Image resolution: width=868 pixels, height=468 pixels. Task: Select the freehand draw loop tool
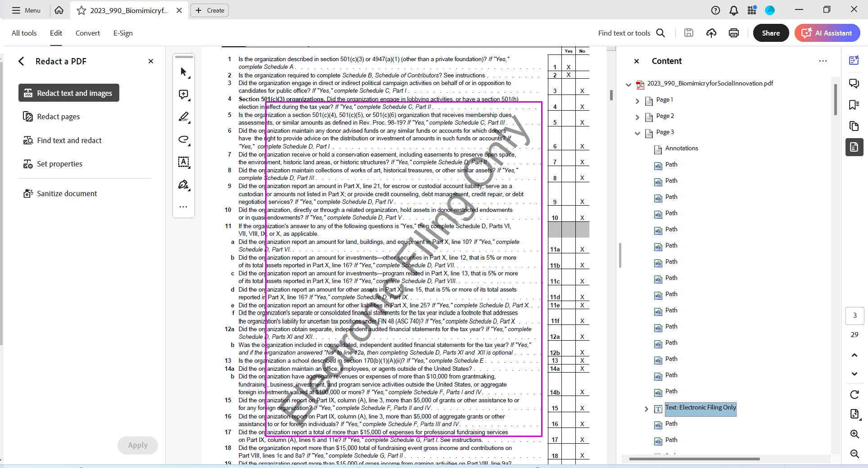(184, 139)
